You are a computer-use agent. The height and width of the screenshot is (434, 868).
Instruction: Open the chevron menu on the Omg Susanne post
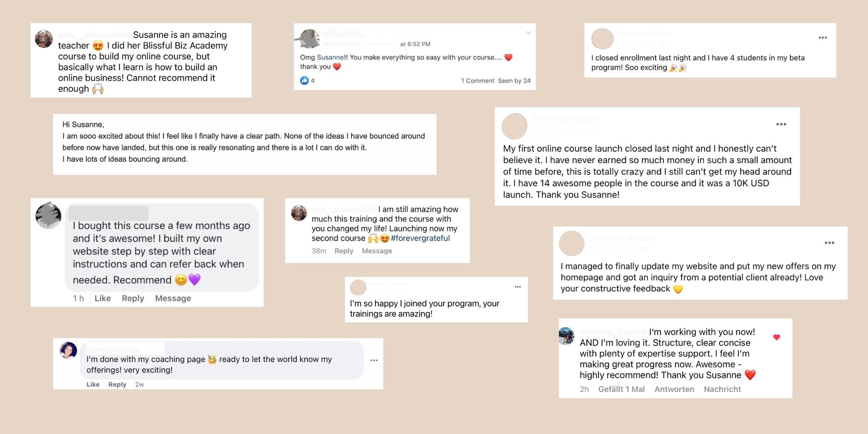pyautogui.click(x=528, y=33)
